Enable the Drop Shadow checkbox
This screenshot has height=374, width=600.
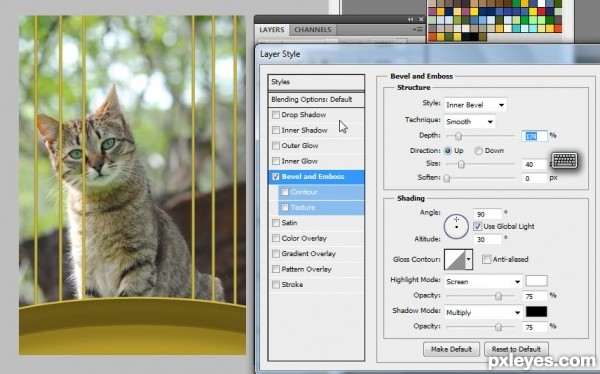click(x=276, y=115)
